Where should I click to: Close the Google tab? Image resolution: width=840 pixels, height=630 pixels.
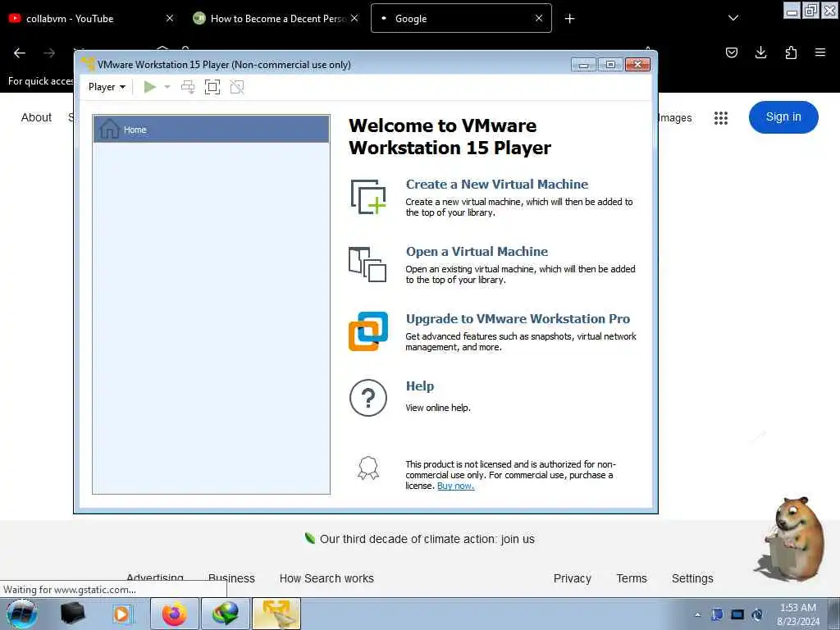539,18
